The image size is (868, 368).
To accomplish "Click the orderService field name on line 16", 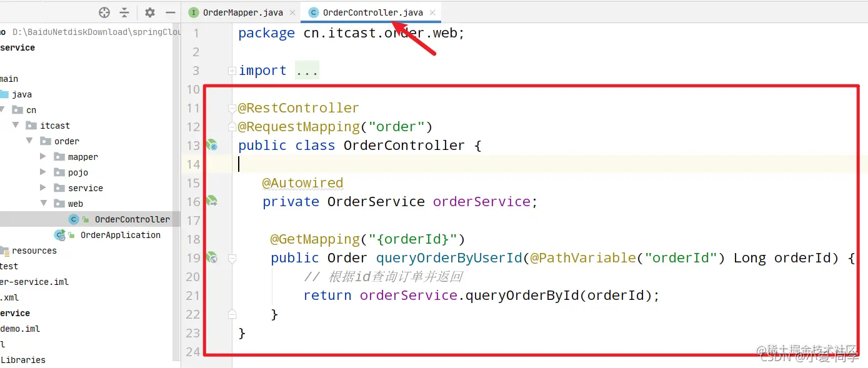I will tap(481, 202).
